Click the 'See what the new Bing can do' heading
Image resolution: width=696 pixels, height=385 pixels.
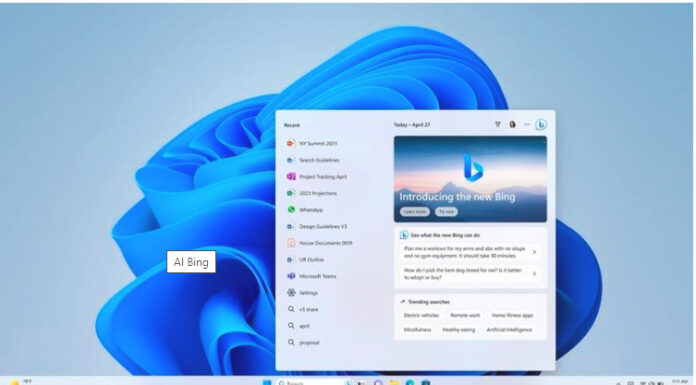tap(445, 235)
